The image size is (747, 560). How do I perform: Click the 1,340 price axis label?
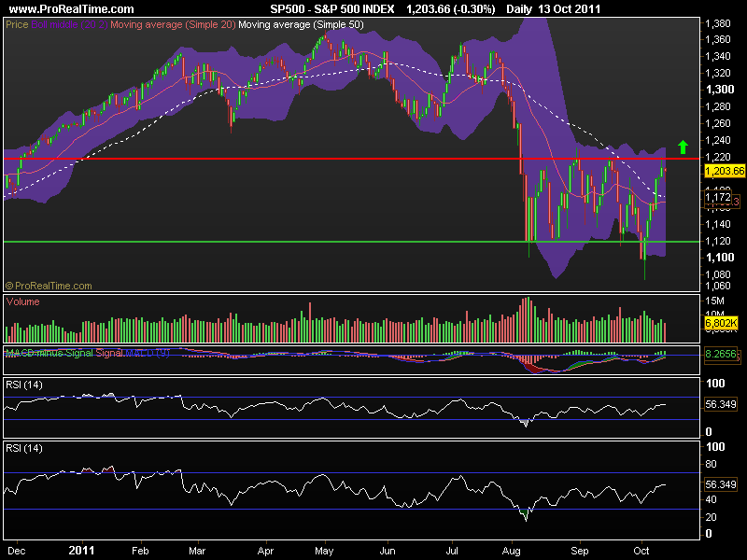click(x=718, y=56)
